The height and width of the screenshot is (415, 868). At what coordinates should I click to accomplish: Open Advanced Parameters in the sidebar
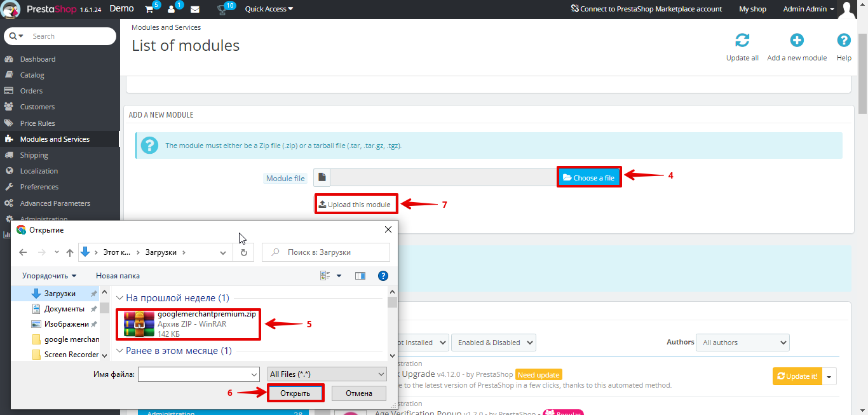[x=55, y=203]
